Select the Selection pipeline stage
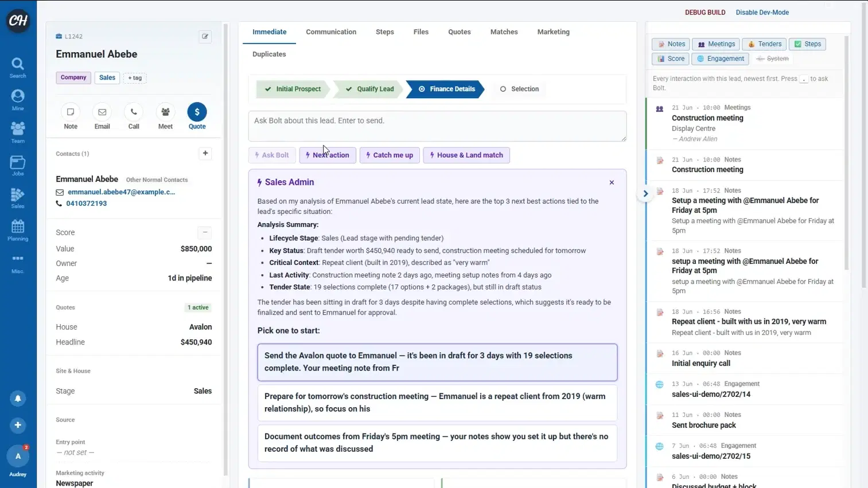The width and height of the screenshot is (868, 488). click(519, 89)
